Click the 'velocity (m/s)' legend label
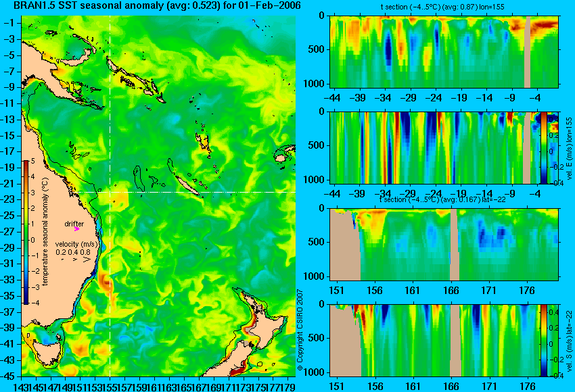The image size is (575, 392). coord(76,244)
